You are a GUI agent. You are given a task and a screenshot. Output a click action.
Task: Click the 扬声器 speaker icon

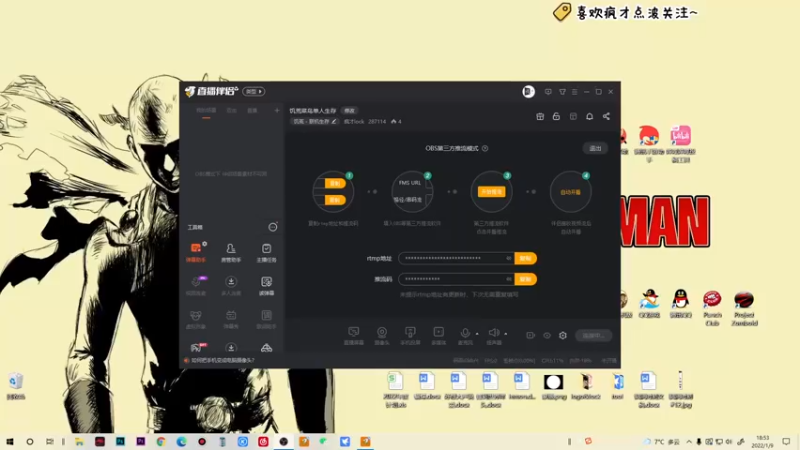tap(493, 333)
